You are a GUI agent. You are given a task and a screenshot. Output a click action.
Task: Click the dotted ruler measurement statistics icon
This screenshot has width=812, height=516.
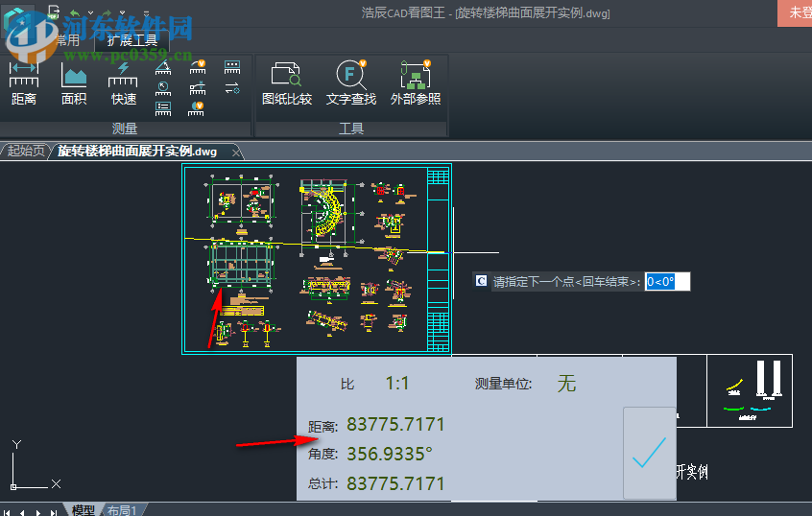pos(232,67)
